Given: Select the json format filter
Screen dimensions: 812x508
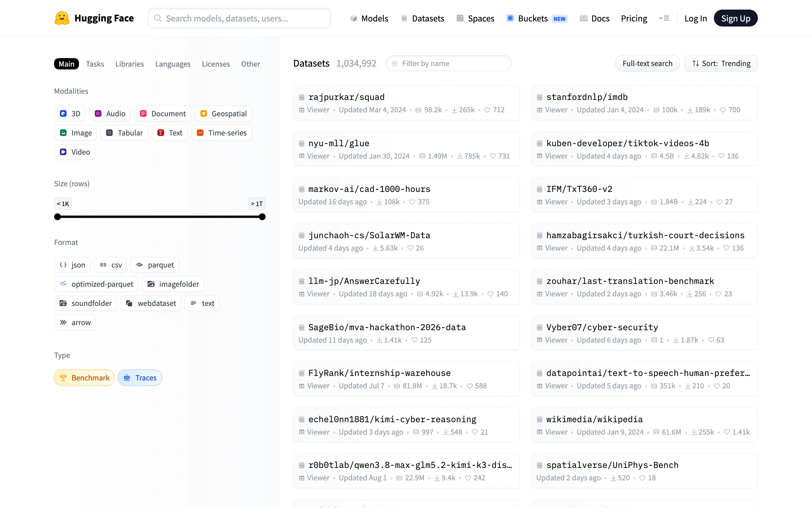Looking at the screenshot, I should [x=72, y=265].
